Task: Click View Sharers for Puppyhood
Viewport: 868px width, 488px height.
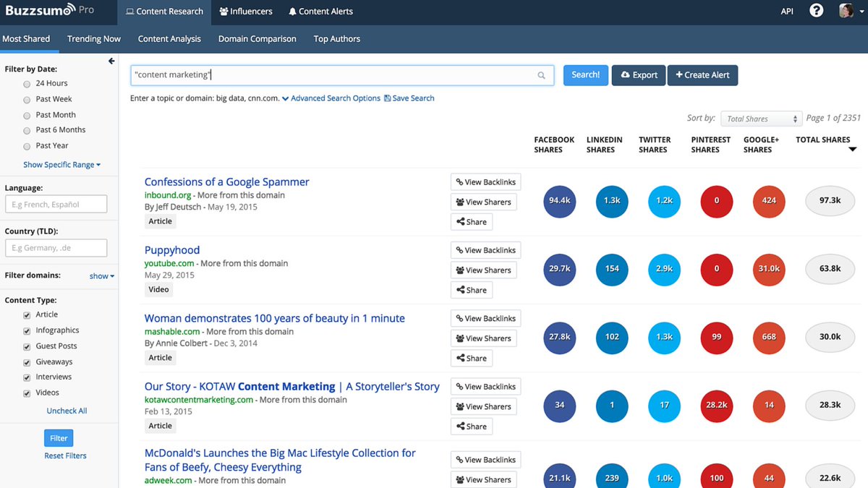Action: tap(483, 270)
